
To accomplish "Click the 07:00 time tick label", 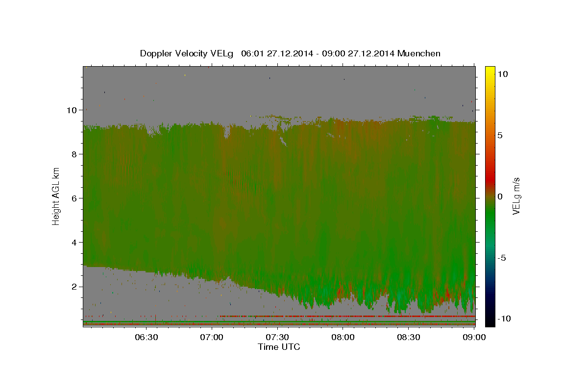I will [212, 338].
